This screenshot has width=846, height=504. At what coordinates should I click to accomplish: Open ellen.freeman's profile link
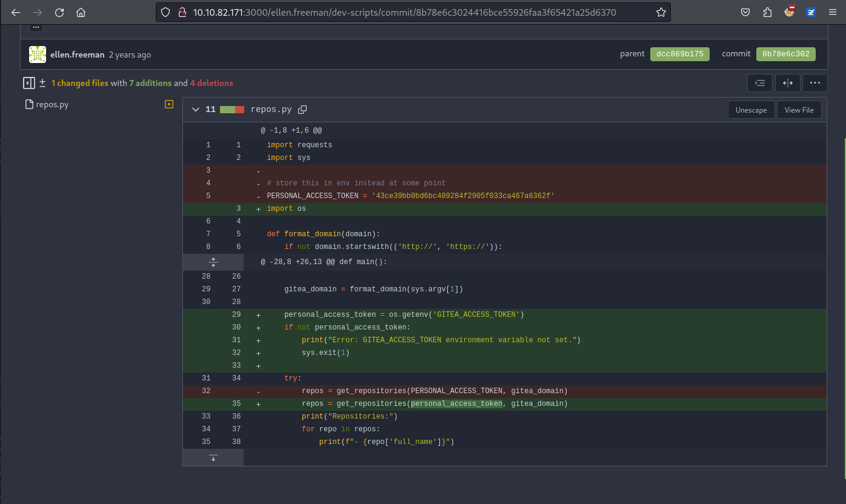click(77, 55)
